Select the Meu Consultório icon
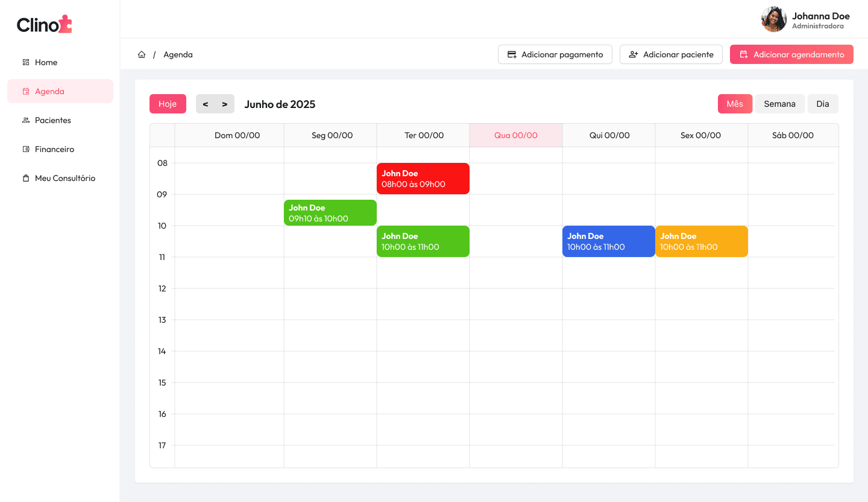The width and height of the screenshot is (868, 502). (x=25, y=178)
